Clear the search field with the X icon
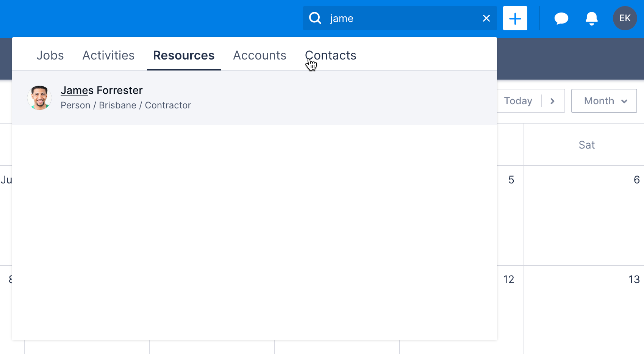The height and width of the screenshot is (354, 644). coord(486,18)
